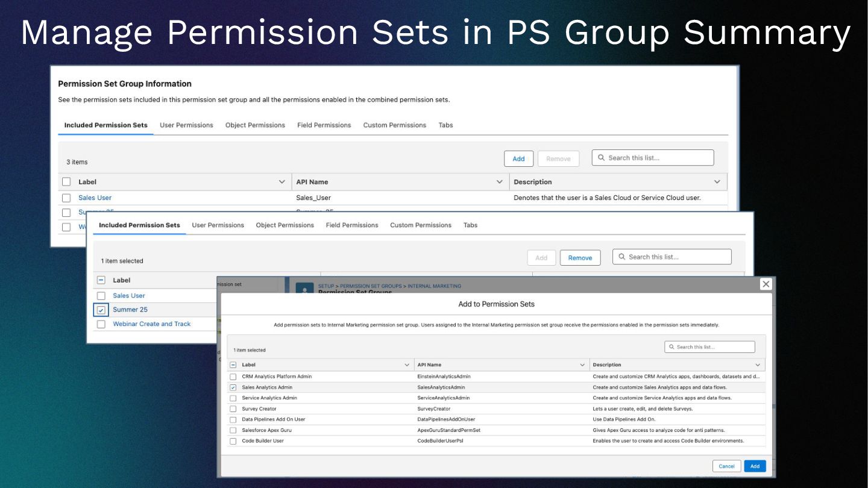The image size is (868, 488).
Task: Switch to Field Permissions tab in top panel
Action: coord(324,125)
